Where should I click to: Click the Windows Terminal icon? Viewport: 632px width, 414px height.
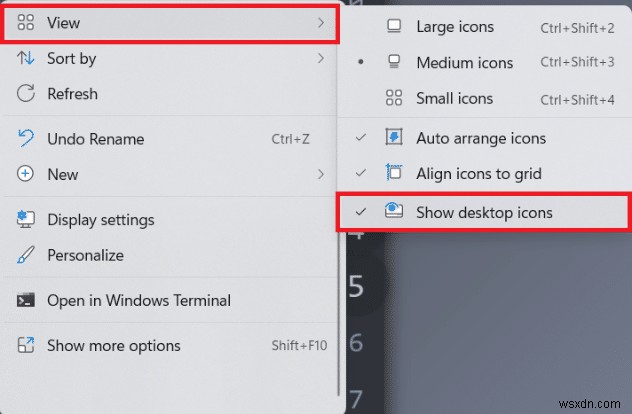[27, 300]
